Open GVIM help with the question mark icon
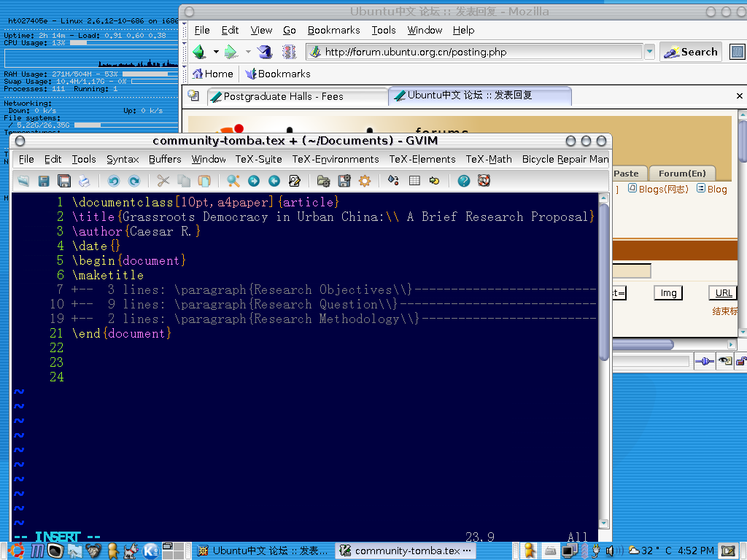 pyautogui.click(x=463, y=181)
